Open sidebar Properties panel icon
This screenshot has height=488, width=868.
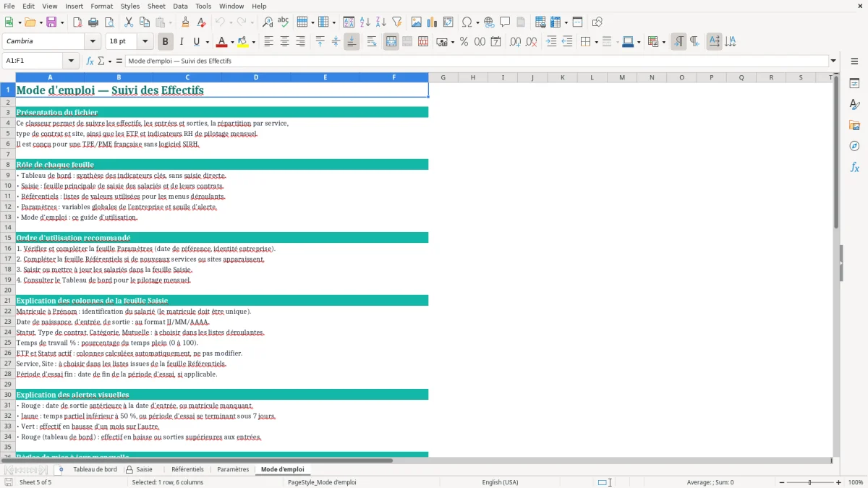854,83
